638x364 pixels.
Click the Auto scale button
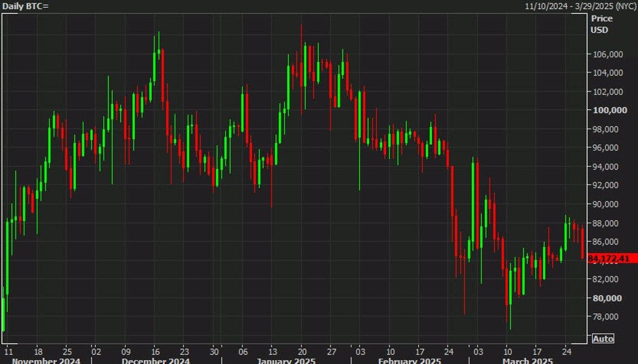603,339
